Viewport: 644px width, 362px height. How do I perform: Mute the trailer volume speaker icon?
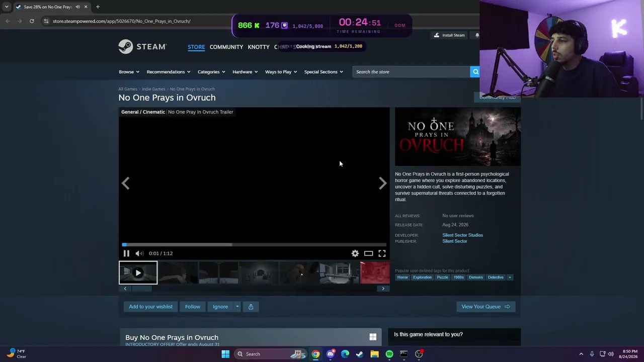tap(139, 253)
